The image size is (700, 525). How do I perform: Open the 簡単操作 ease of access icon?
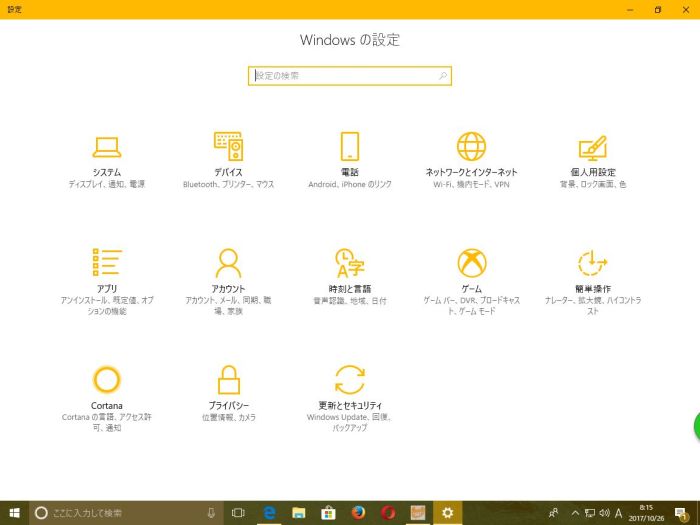point(593,263)
